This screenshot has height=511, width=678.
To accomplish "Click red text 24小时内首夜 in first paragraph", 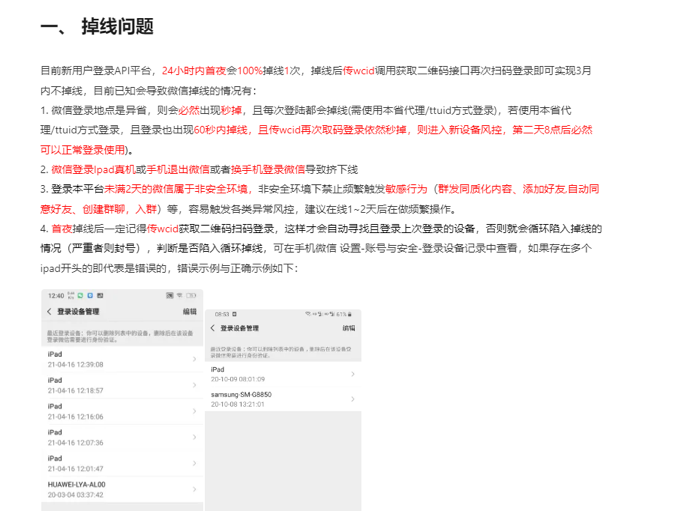I will (x=194, y=71).
